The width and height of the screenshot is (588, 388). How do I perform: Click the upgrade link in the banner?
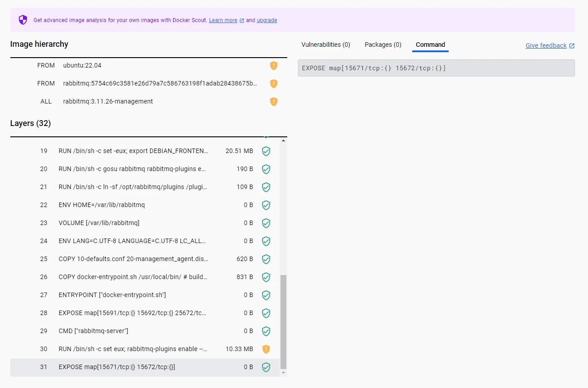tap(267, 20)
